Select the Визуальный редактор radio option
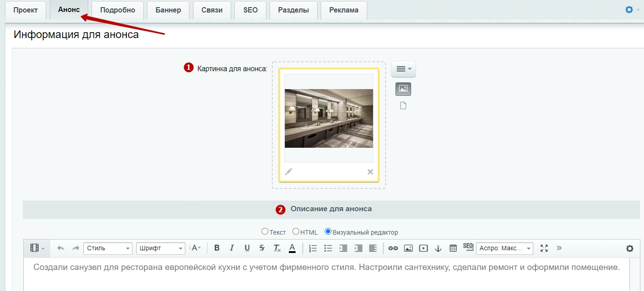This screenshot has height=291, width=644. [328, 232]
